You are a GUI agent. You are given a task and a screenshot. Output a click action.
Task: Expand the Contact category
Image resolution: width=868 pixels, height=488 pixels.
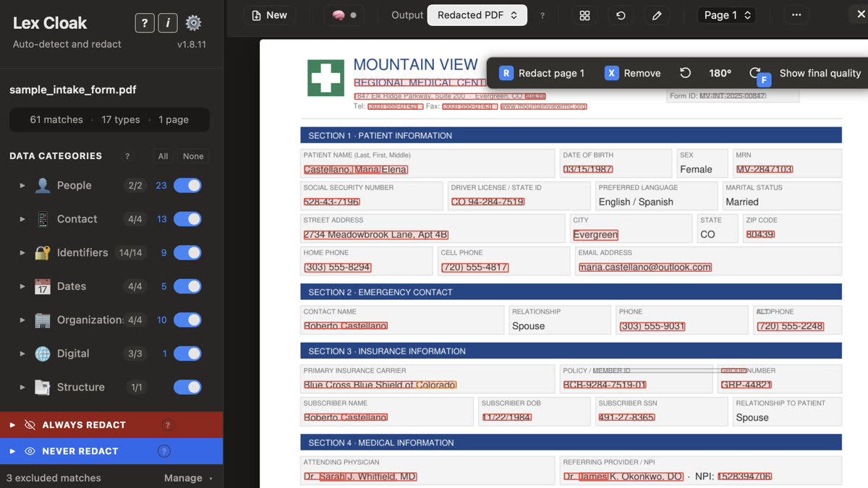pyautogui.click(x=22, y=219)
